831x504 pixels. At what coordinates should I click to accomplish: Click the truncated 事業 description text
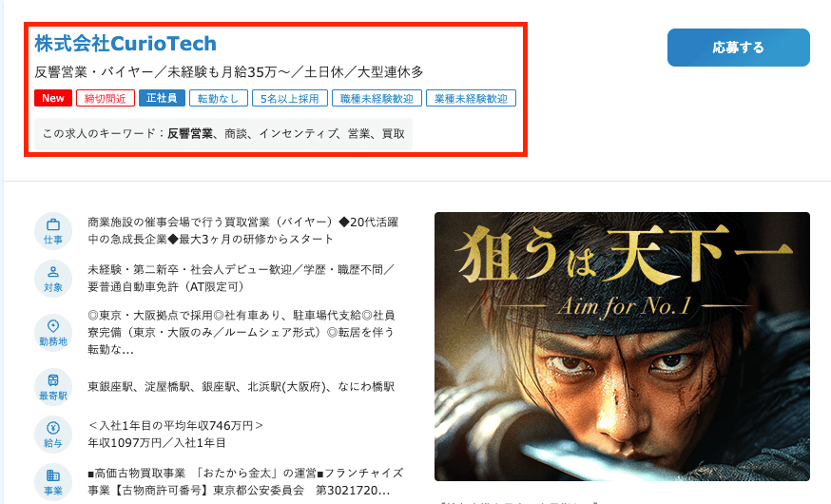click(x=245, y=482)
